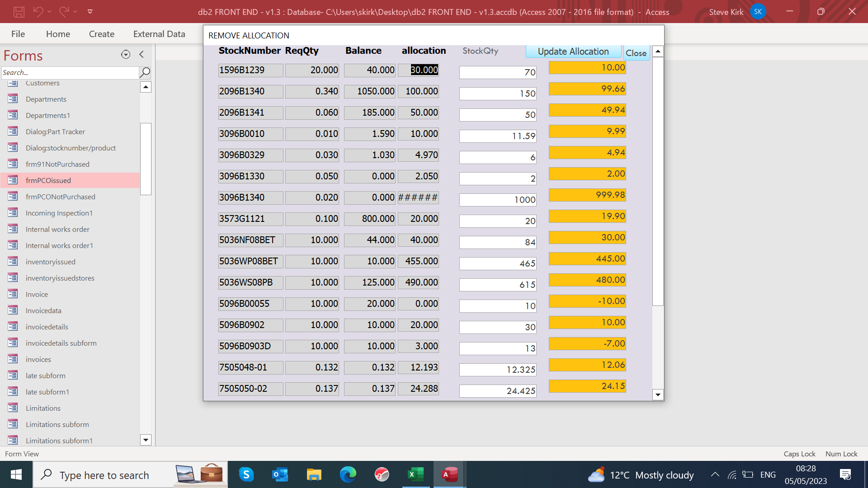Open Skype from the taskbar
Image resolution: width=868 pixels, height=488 pixels.
click(x=246, y=474)
